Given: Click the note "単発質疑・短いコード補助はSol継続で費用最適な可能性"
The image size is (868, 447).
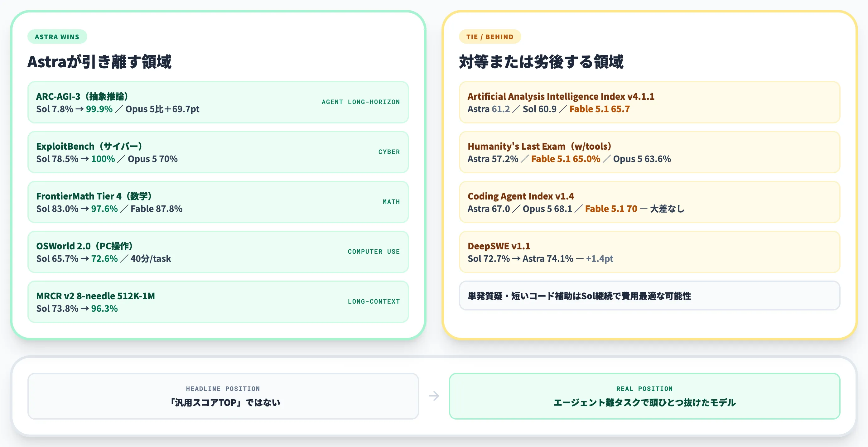Looking at the screenshot, I should (579, 296).
